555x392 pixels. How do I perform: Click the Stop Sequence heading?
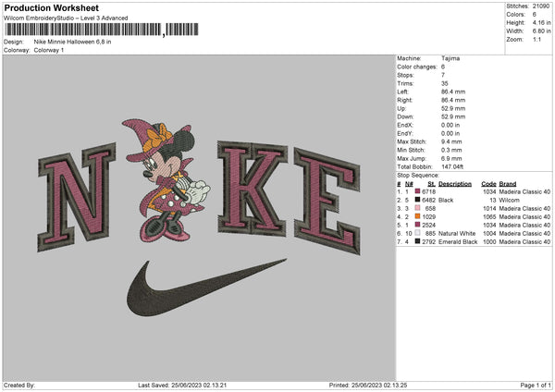coord(418,176)
